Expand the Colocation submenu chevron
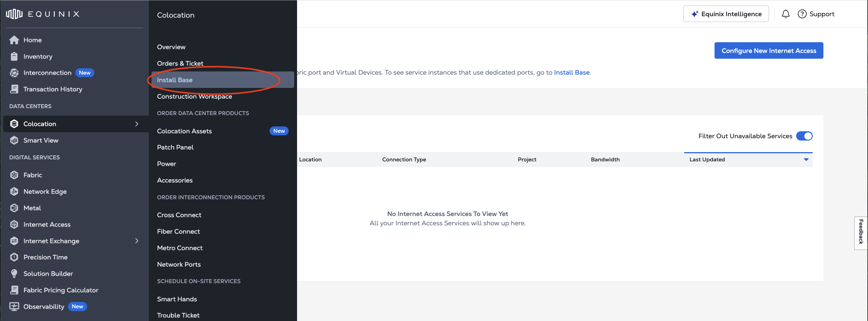 pos(136,124)
